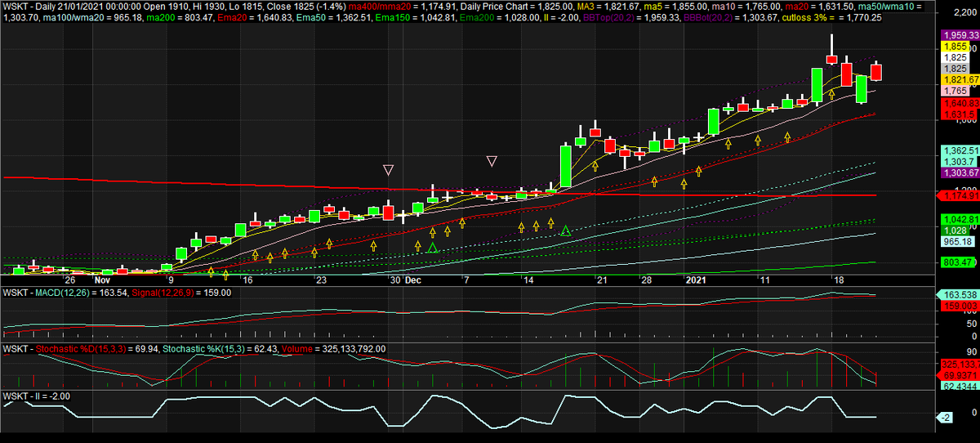Screen dimensions: 980x443
Task: Click the 'Nov' month label on time axis
Action: [102, 280]
